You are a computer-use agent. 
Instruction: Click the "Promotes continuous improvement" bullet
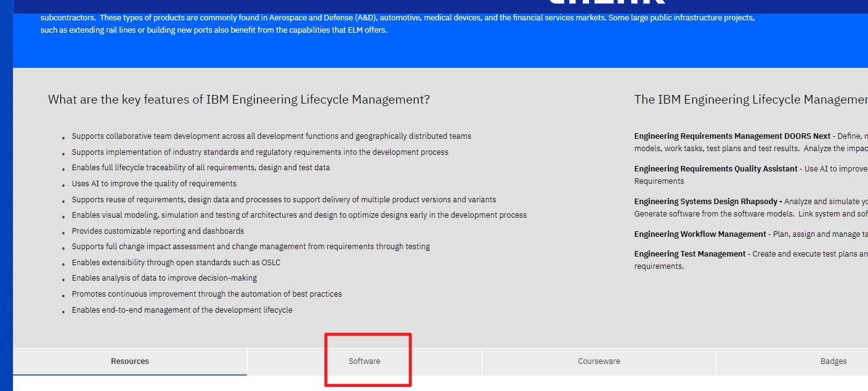207,294
